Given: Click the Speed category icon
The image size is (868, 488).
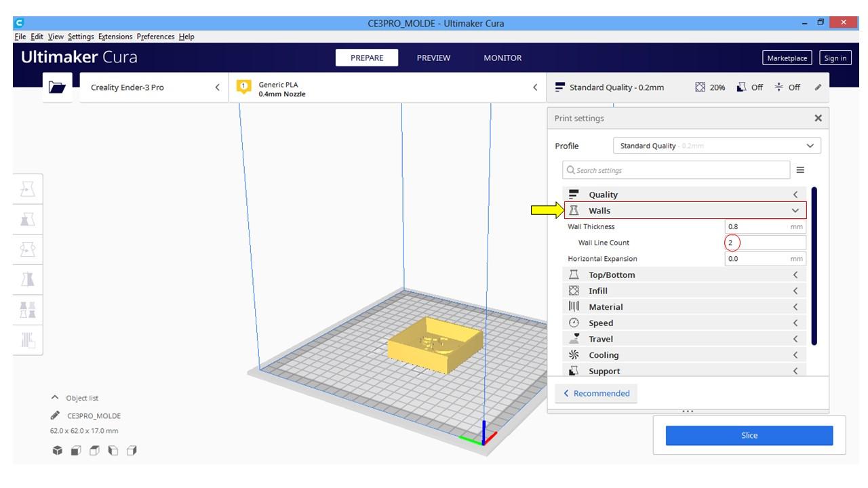Looking at the screenshot, I should [x=574, y=323].
